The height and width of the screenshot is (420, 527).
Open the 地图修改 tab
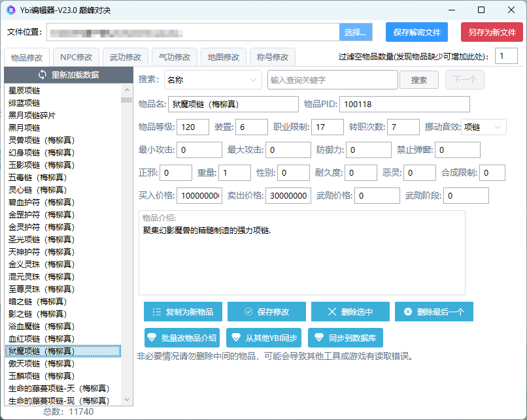coord(224,57)
